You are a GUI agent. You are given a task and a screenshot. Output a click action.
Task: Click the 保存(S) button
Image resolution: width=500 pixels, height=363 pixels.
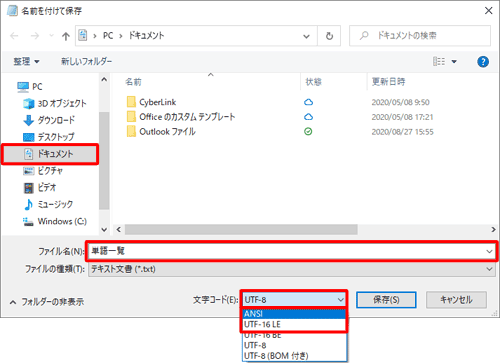point(386,300)
